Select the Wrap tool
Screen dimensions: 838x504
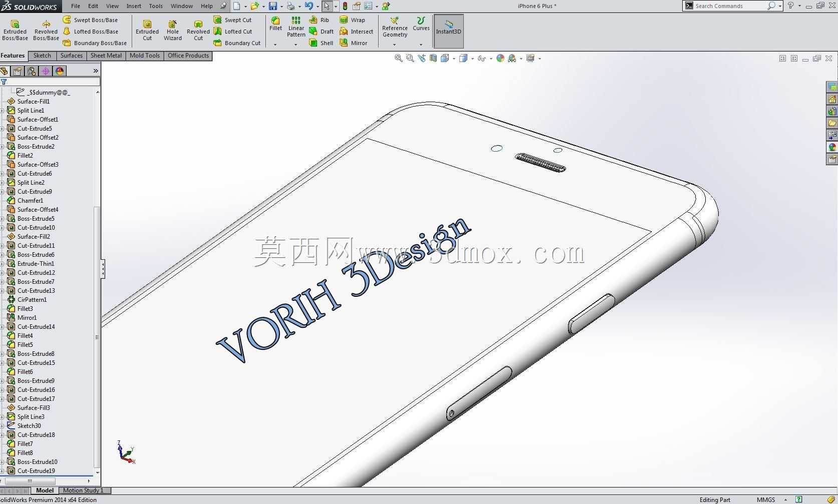[x=353, y=20]
